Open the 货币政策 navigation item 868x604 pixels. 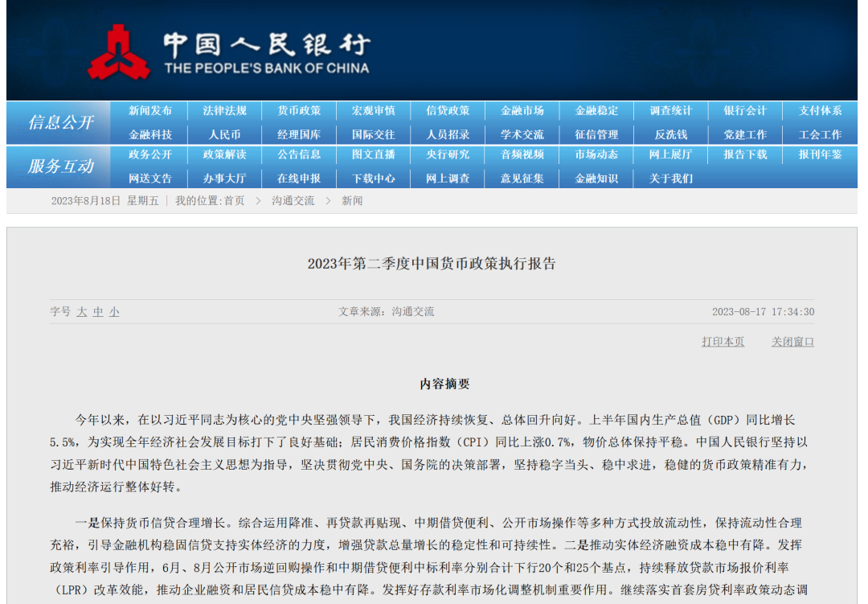click(x=299, y=111)
